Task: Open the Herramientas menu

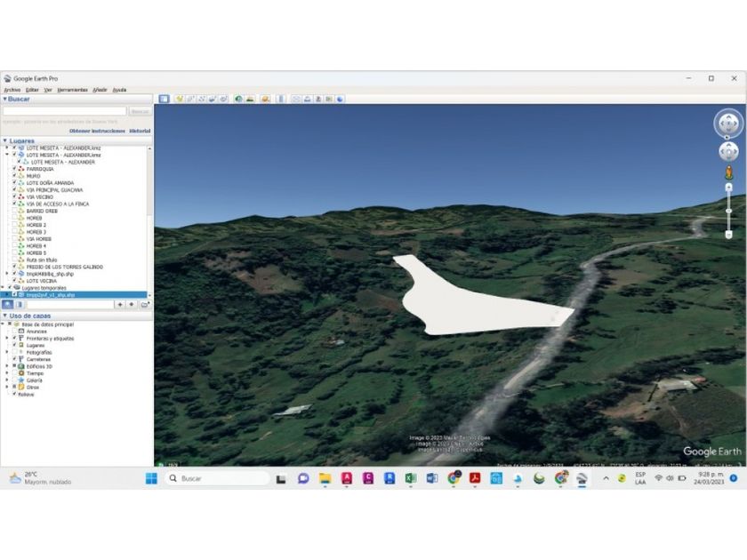Action: coord(72,90)
